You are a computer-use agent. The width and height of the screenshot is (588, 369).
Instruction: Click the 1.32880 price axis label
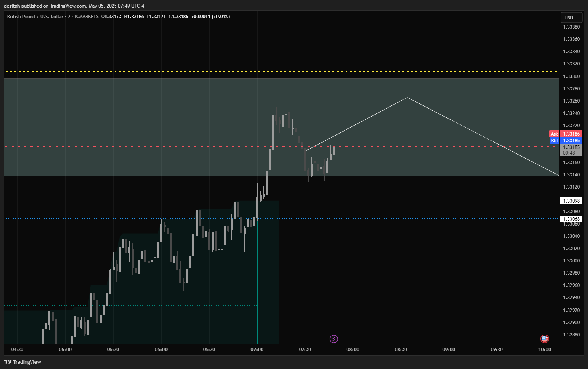coord(571,335)
